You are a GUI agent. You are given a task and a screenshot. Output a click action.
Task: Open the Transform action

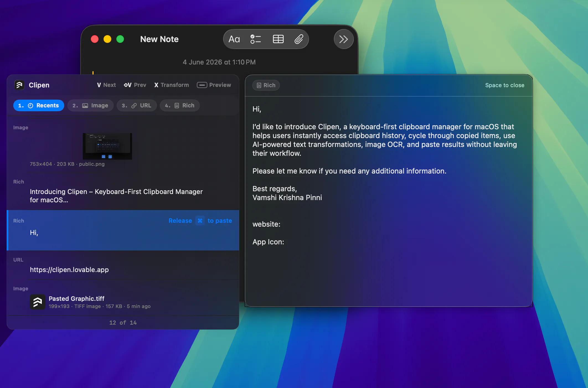[171, 85]
